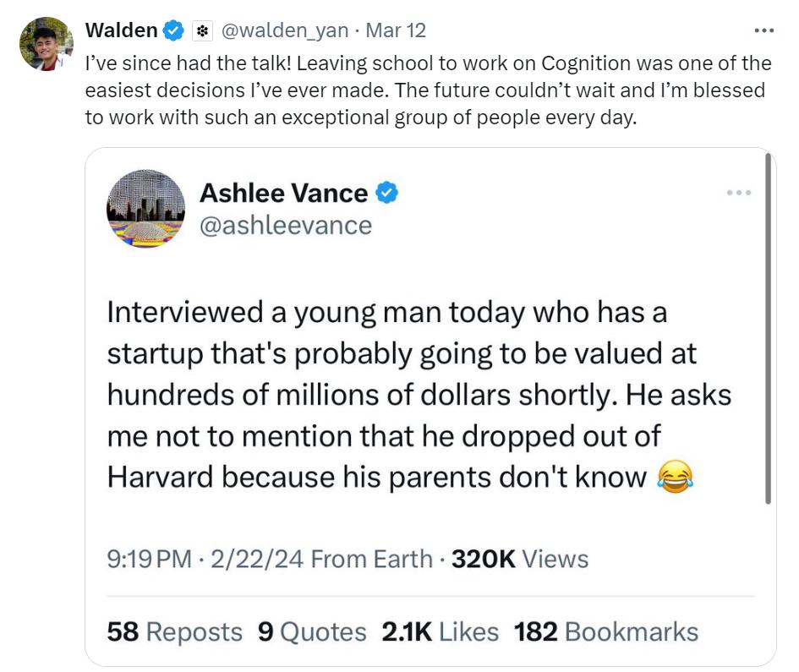
Task: View the 182 Bookmarks count
Action: tap(606, 631)
